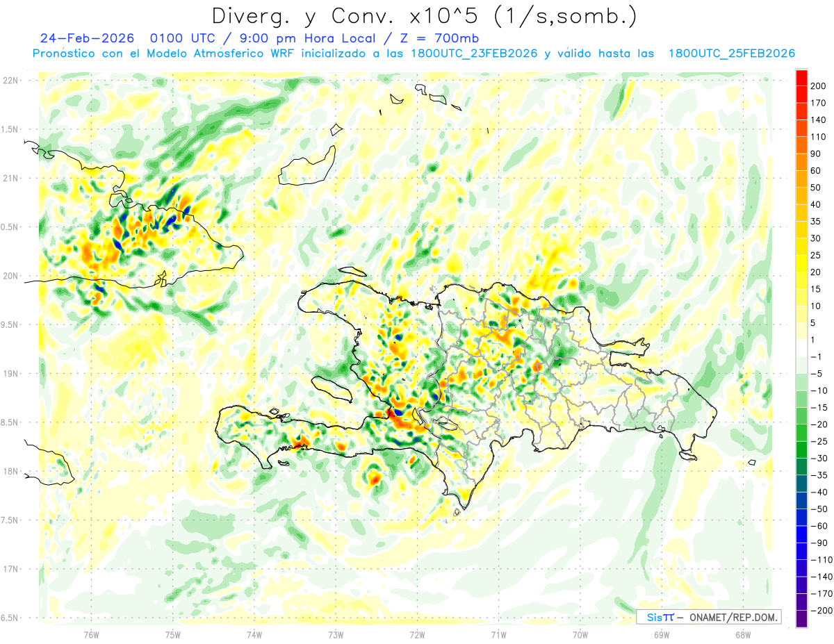Click the '9.5N' latitude label
The height and width of the screenshot is (644, 834).
9,324
